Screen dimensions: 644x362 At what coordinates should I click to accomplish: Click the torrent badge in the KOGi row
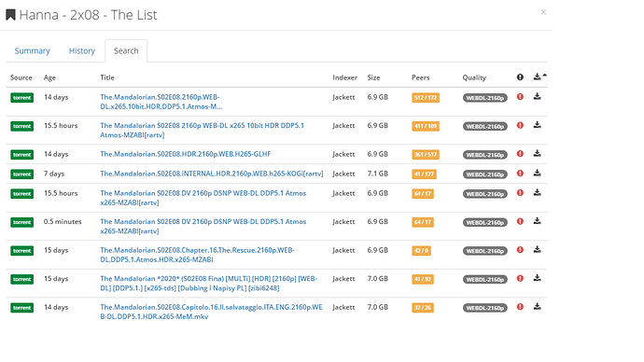point(21,174)
